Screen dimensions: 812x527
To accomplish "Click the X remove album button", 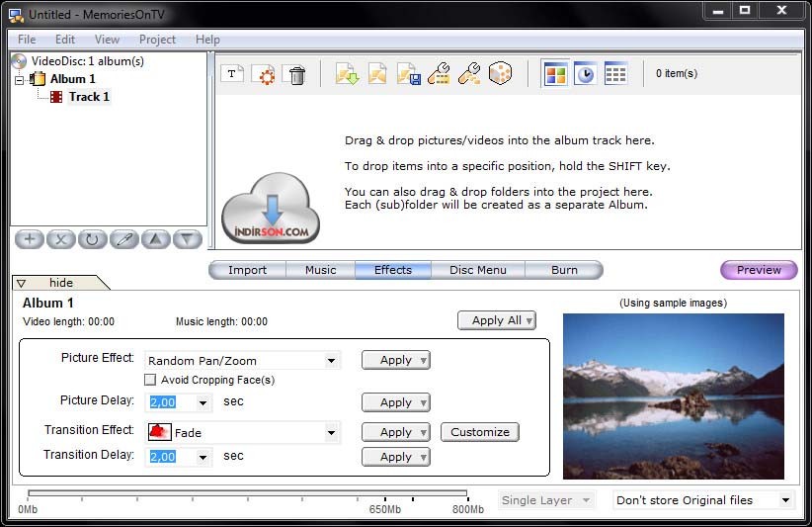I will pos(61,239).
